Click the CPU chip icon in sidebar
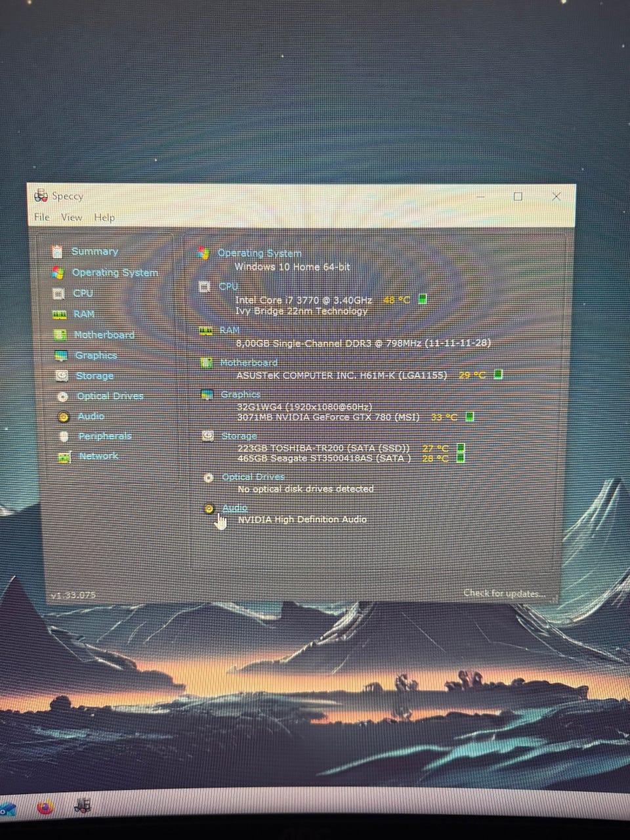The height and width of the screenshot is (840, 630). (x=59, y=294)
